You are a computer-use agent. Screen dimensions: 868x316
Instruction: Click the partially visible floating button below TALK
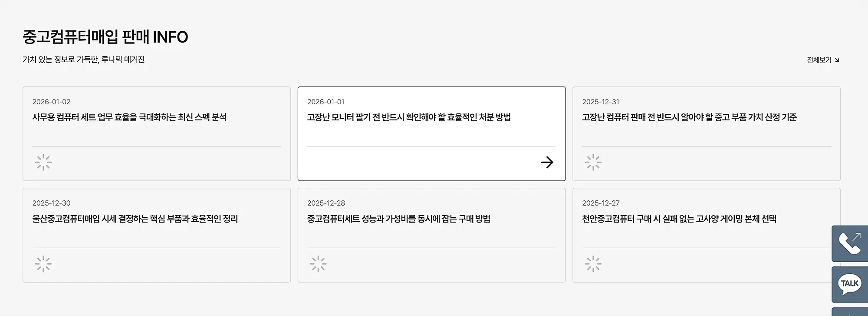pos(850,312)
